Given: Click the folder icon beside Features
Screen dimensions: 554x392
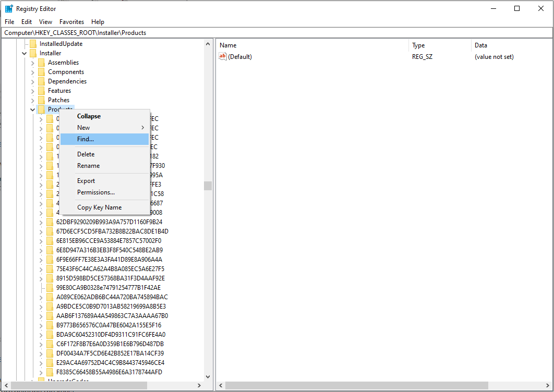Looking at the screenshot, I should (42, 90).
